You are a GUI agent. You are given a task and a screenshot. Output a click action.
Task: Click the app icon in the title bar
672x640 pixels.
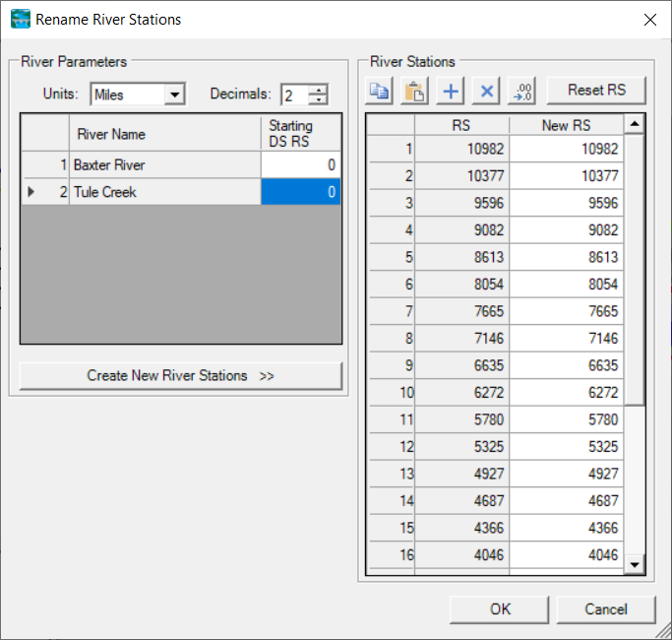(21, 20)
